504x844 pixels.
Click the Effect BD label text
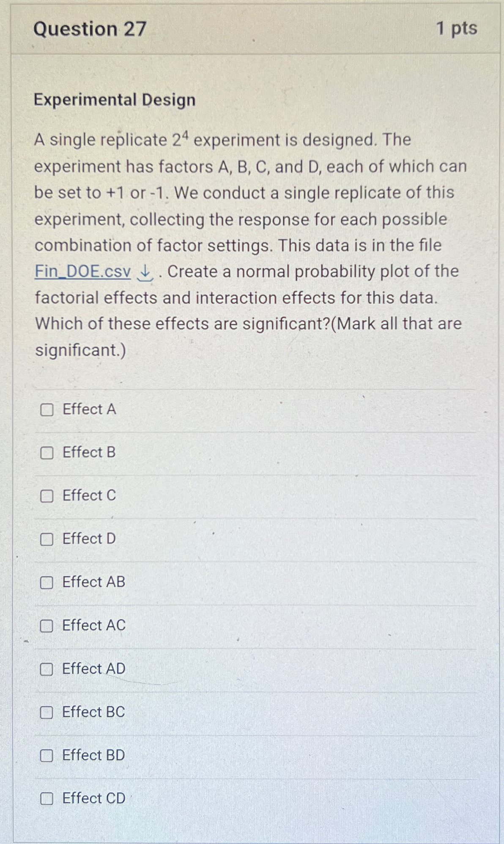pyautogui.click(x=93, y=756)
